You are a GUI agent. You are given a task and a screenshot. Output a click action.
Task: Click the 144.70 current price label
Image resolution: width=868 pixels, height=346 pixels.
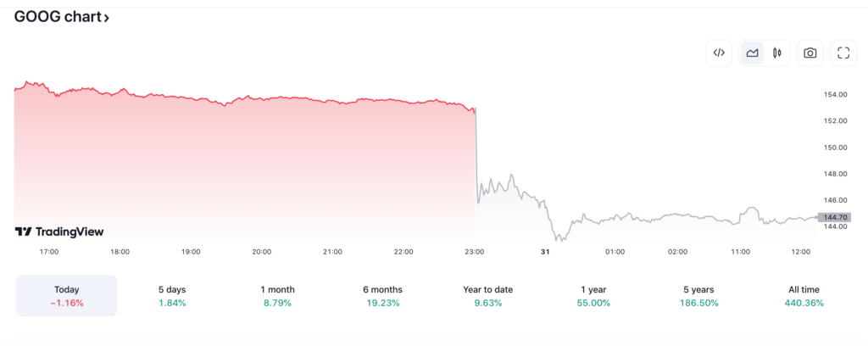click(x=834, y=217)
